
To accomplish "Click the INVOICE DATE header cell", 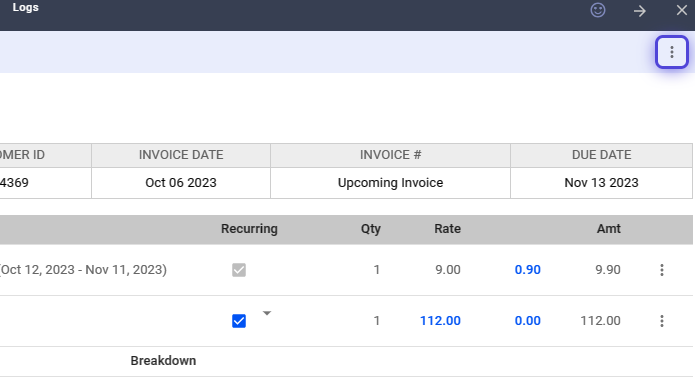I will 181,155.
